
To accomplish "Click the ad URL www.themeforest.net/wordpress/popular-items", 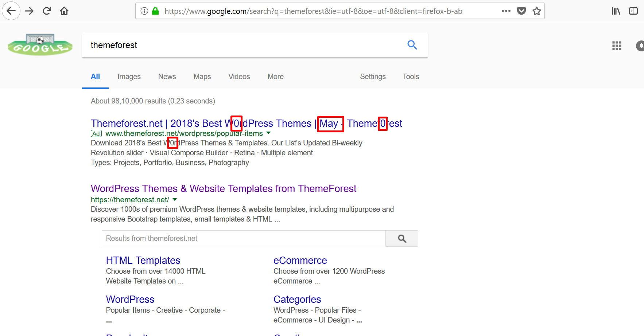I will tap(184, 133).
